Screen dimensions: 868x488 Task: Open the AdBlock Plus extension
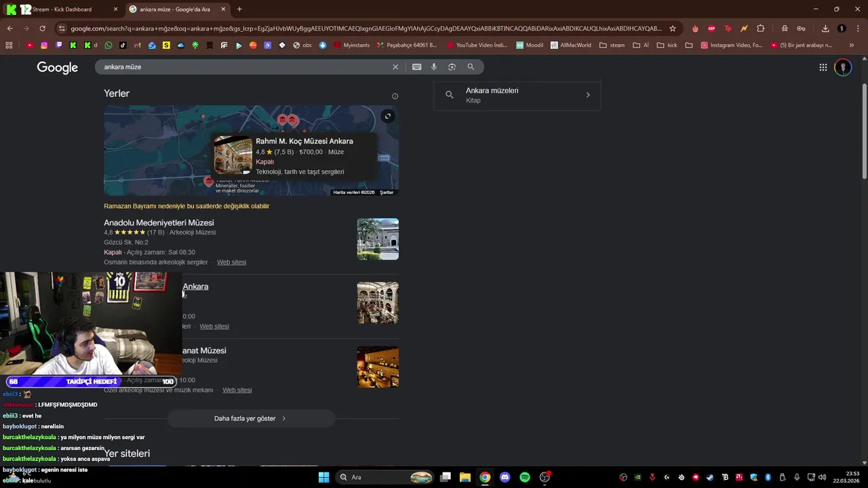tap(711, 28)
